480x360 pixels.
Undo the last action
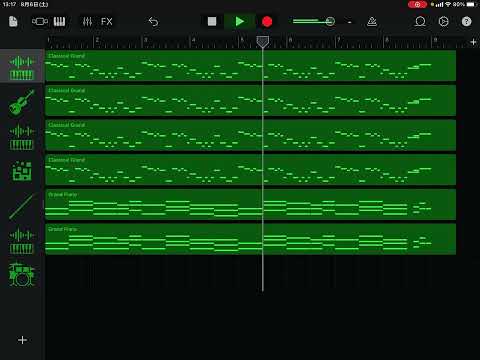[153, 22]
